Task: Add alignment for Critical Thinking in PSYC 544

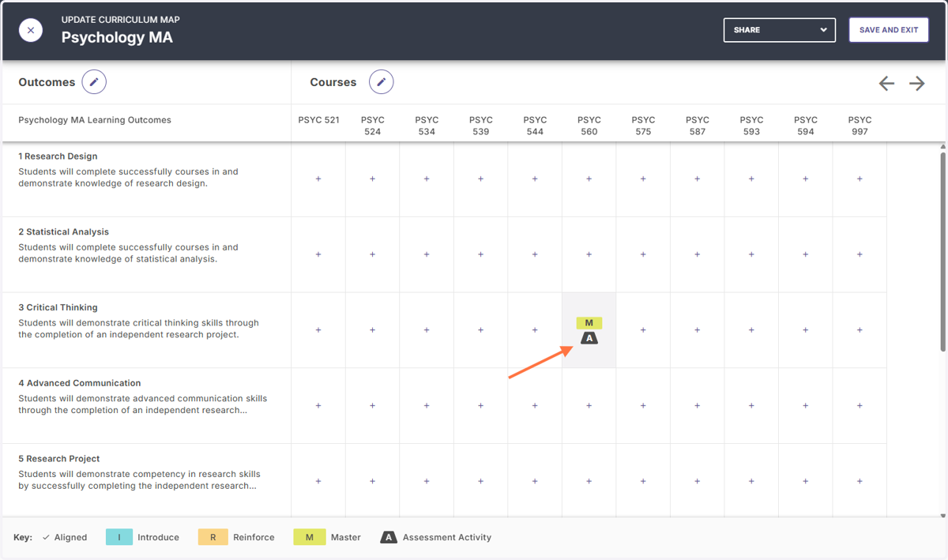Action: (535, 330)
